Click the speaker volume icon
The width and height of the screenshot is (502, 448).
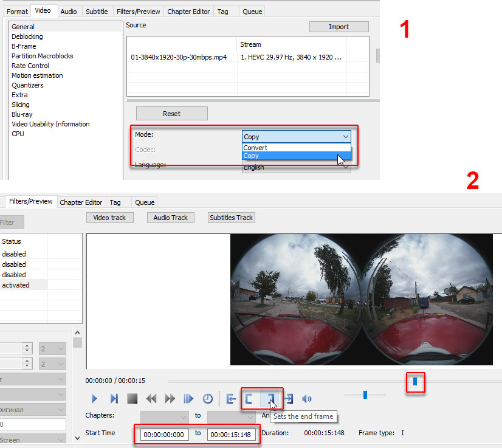(307, 399)
